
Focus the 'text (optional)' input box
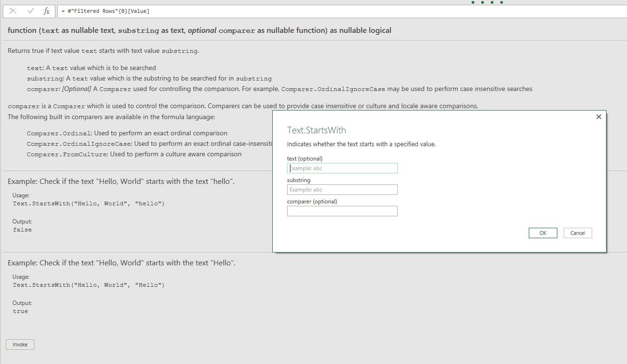pyautogui.click(x=342, y=168)
